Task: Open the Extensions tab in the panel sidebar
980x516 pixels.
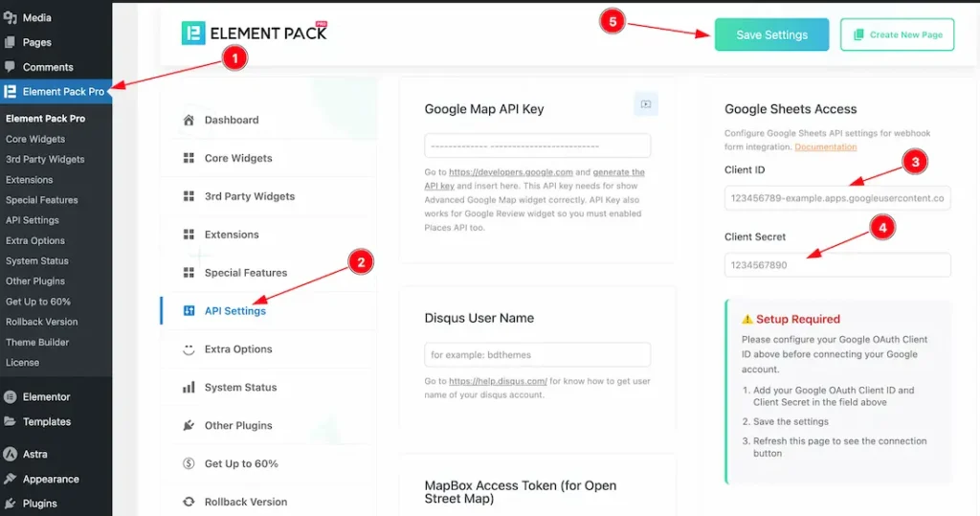Action: [232, 235]
